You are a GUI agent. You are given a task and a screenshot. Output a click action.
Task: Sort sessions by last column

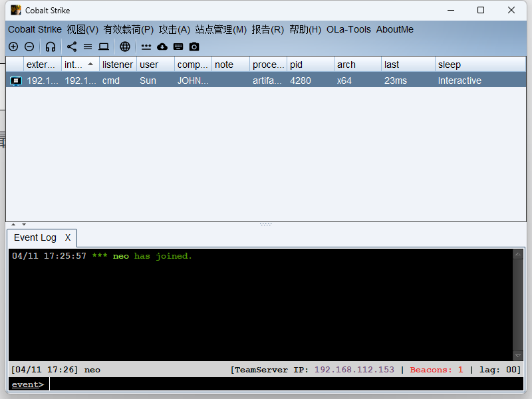[x=408, y=65]
